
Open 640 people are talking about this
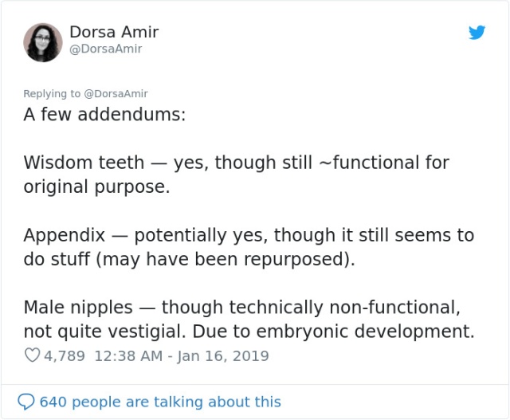tap(160, 402)
